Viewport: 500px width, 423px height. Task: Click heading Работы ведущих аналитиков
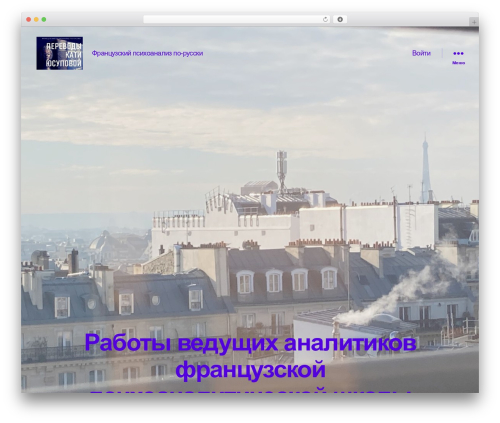click(x=250, y=343)
